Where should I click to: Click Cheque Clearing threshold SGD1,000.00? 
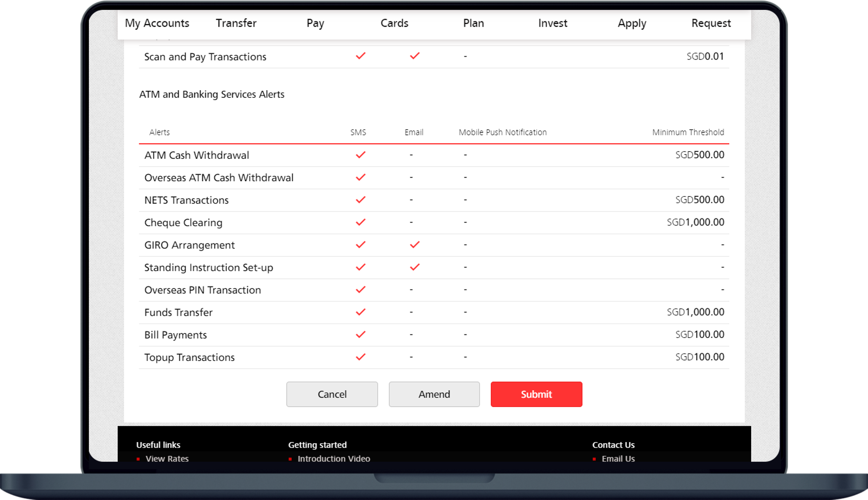pyautogui.click(x=696, y=222)
